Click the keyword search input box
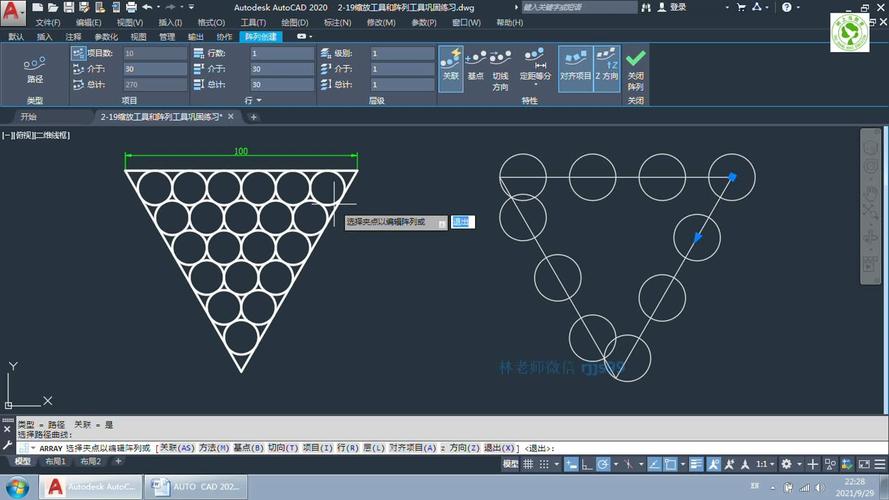889x500 pixels. (x=578, y=7)
